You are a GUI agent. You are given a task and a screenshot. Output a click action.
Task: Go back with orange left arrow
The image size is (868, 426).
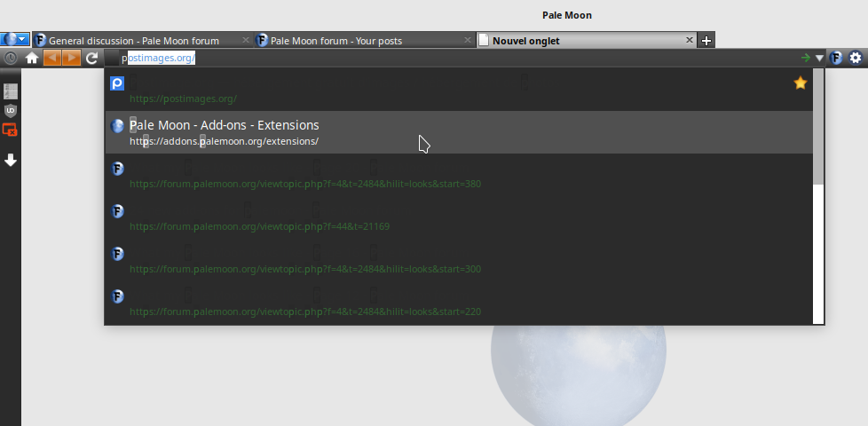pos(52,58)
